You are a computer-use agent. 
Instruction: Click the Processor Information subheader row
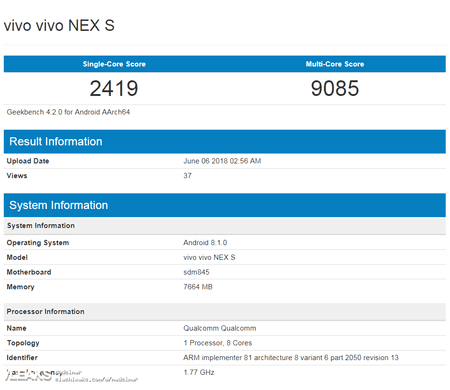pyautogui.click(x=225, y=312)
